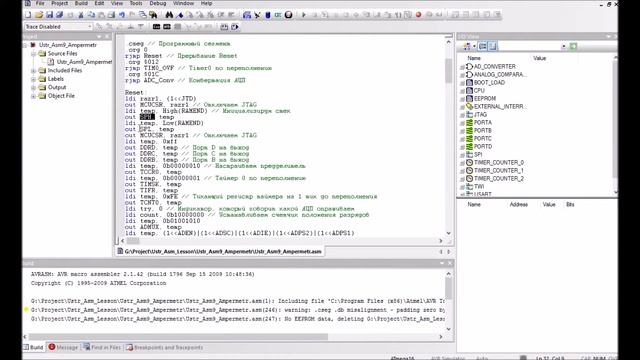Click the Build project toolbar icon
640x360 pixels.
247,15
